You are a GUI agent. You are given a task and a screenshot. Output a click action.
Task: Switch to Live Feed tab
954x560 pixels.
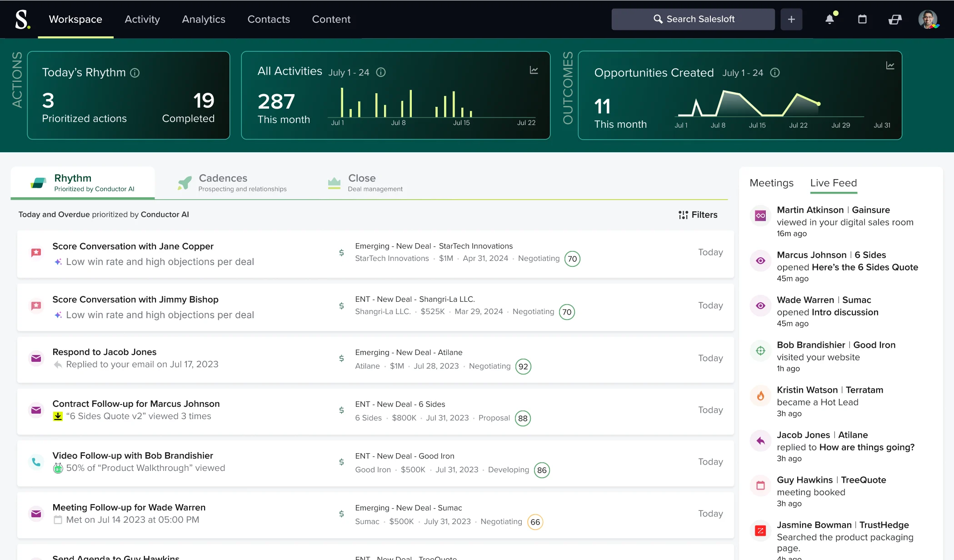coord(834,183)
